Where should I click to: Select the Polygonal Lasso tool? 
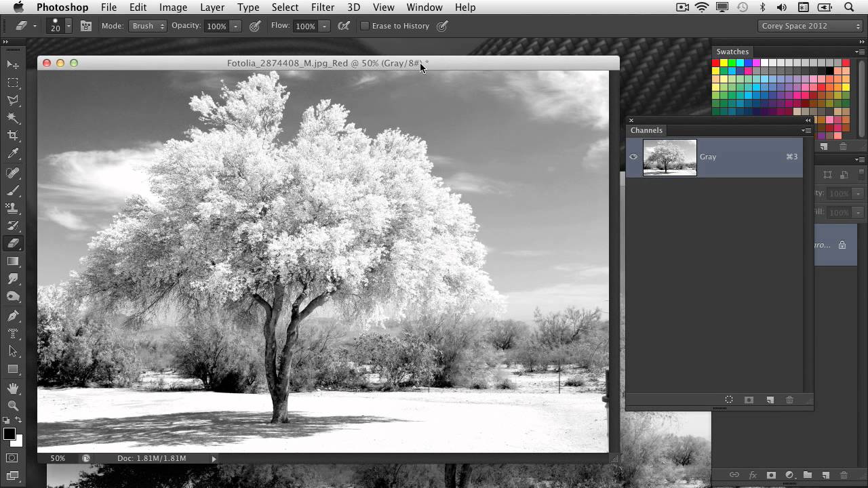click(x=13, y=100)
